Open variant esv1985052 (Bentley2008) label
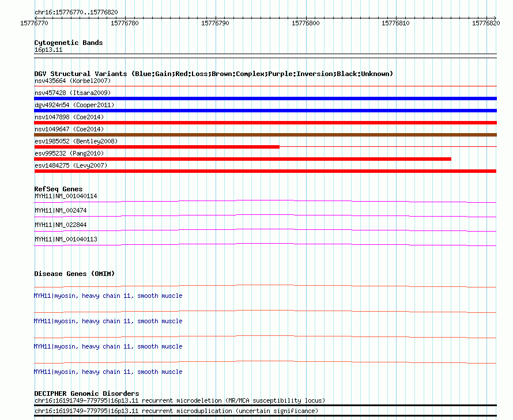This screenshot has width=513, height=420. pyautogui.click(x=76, y=141)
